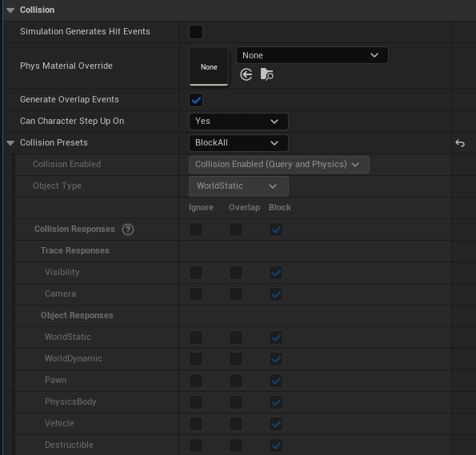Collapse the Collision section triangle
The height and width of the screenshot is (455, 476).
[10, 10]
